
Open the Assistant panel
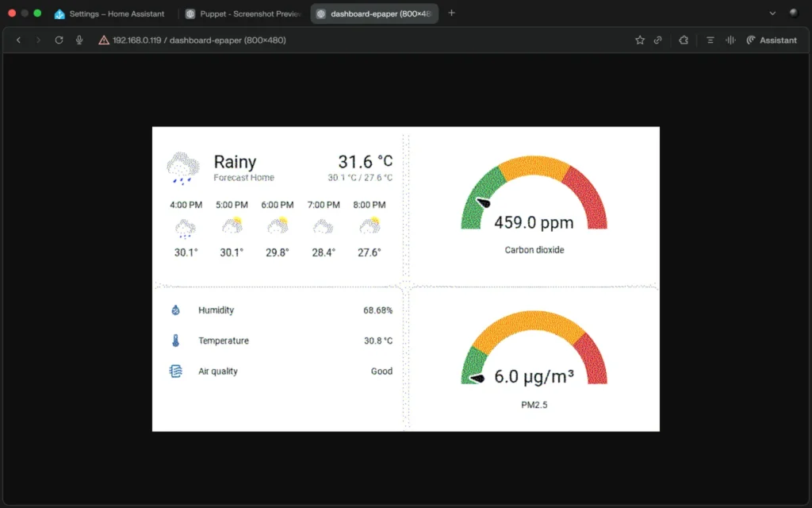[x=772, y=40]
